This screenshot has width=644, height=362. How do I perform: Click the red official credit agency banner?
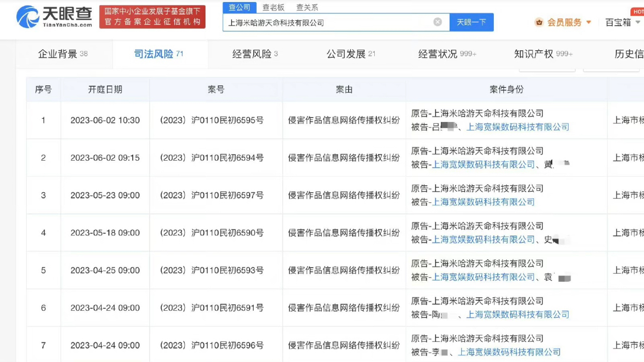click(152, 17)
